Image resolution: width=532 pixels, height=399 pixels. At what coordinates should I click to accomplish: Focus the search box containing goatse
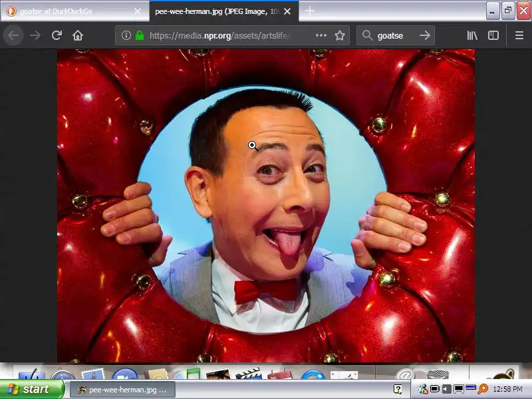click(x=395, y=35)
